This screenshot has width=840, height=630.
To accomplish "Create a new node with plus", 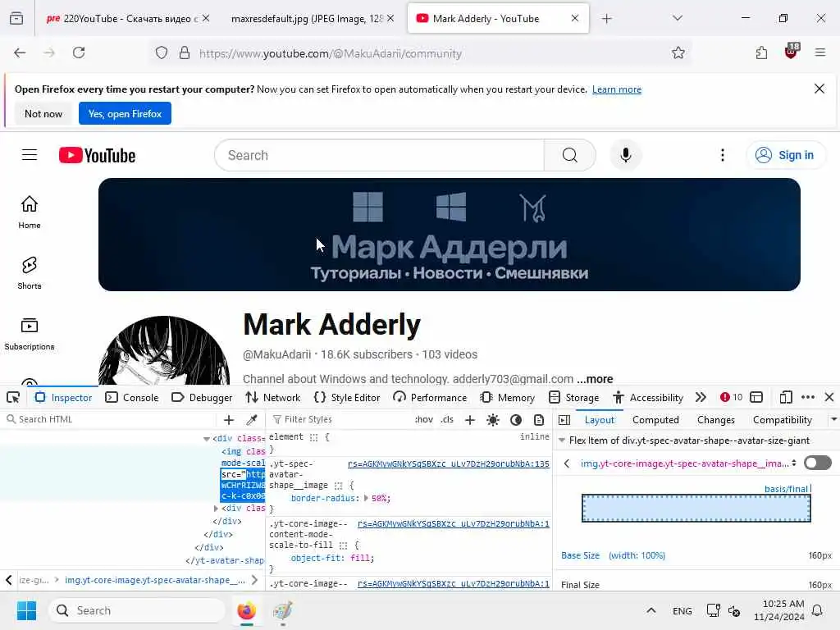I will [x=229, y=420].
